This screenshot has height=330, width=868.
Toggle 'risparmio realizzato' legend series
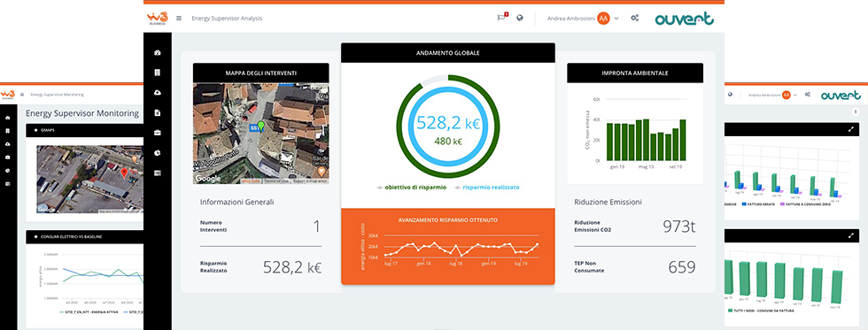pyautogui.click(x=486, y=188)
